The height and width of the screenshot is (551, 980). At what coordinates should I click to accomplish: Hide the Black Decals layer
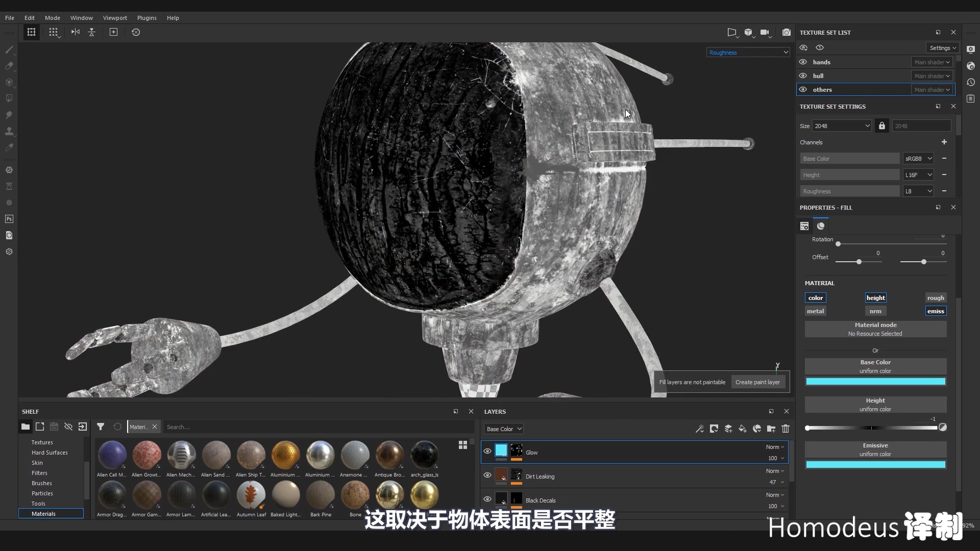coord(487,499)
